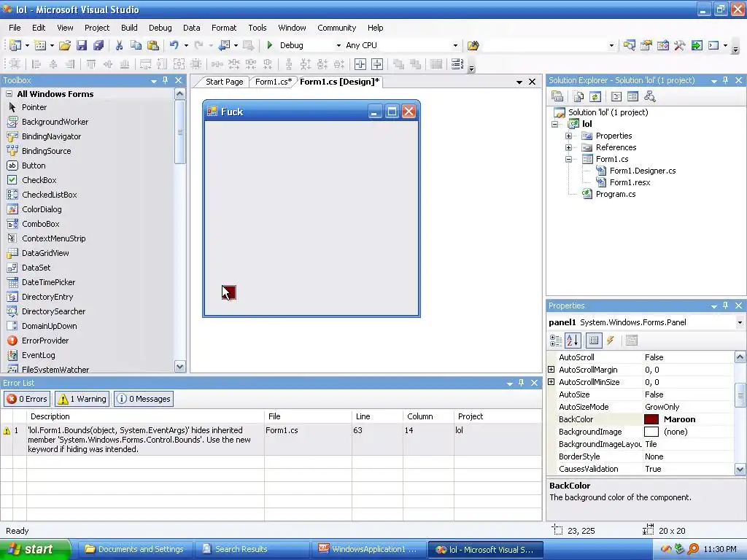Click Refresh icon in Solution Explorer toolbar

[x=595, y=97]
